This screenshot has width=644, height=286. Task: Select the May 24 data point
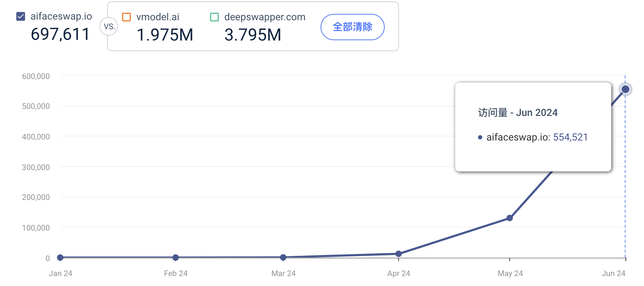point(510,218)
